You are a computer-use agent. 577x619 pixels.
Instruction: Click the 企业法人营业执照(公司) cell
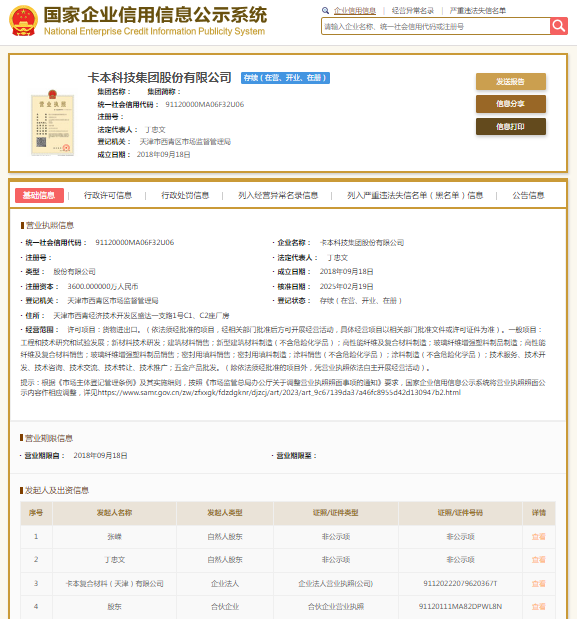click(x=336, y=583)
